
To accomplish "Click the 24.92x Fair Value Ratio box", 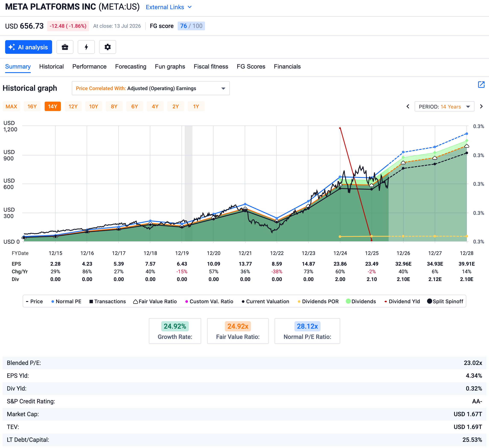I will pyautogui.click(x=238, y=331).
